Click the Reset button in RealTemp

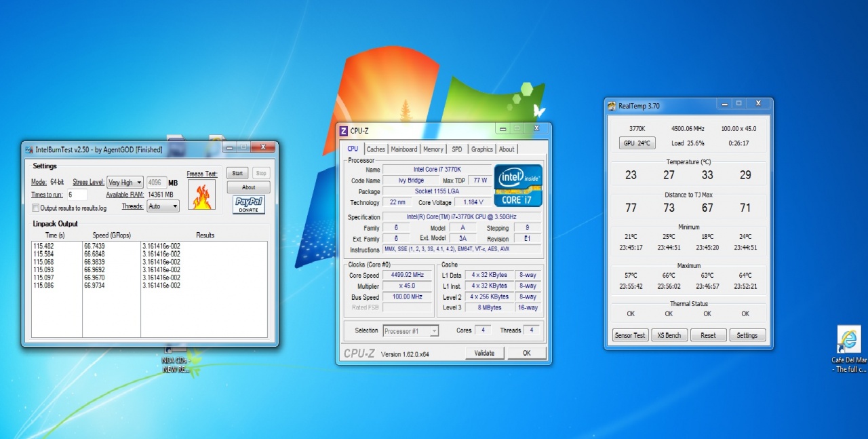pyautogui.click(x=709, y=335)
